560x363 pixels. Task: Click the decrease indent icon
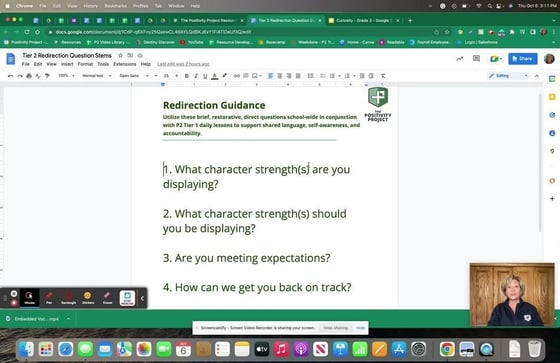pyautogui.click(x=362, y=76)
